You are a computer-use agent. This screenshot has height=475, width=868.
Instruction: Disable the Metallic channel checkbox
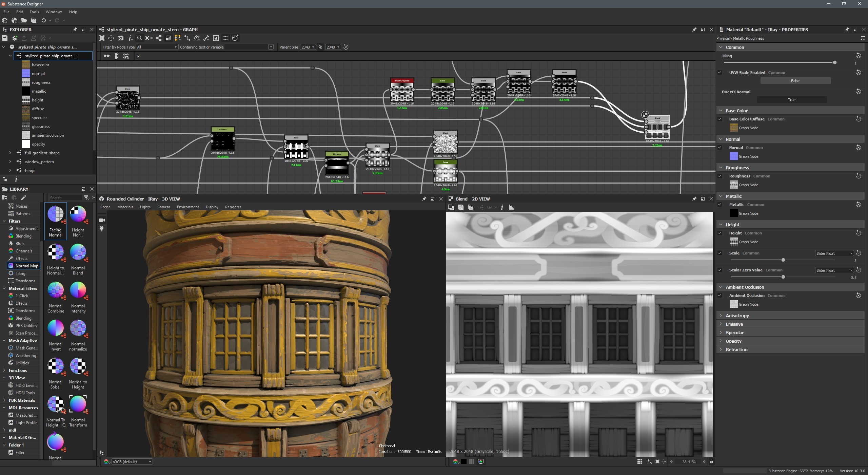[x=721, y=204]
